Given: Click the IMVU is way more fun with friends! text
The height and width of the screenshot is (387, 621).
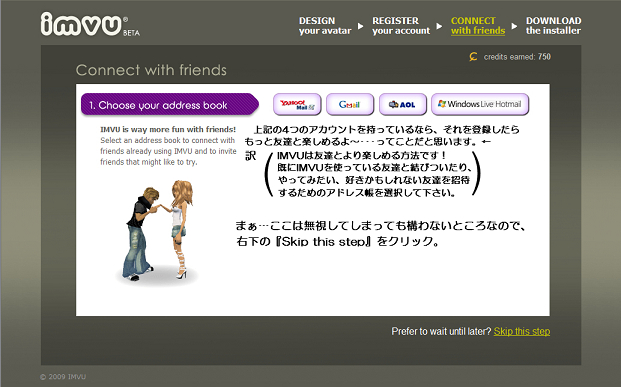Looking at the screenshot, I should pos(168,130).
